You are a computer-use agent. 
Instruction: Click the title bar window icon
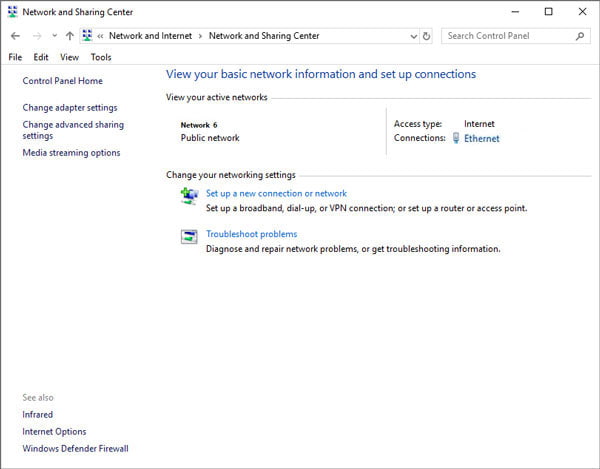tap(13, 12)
